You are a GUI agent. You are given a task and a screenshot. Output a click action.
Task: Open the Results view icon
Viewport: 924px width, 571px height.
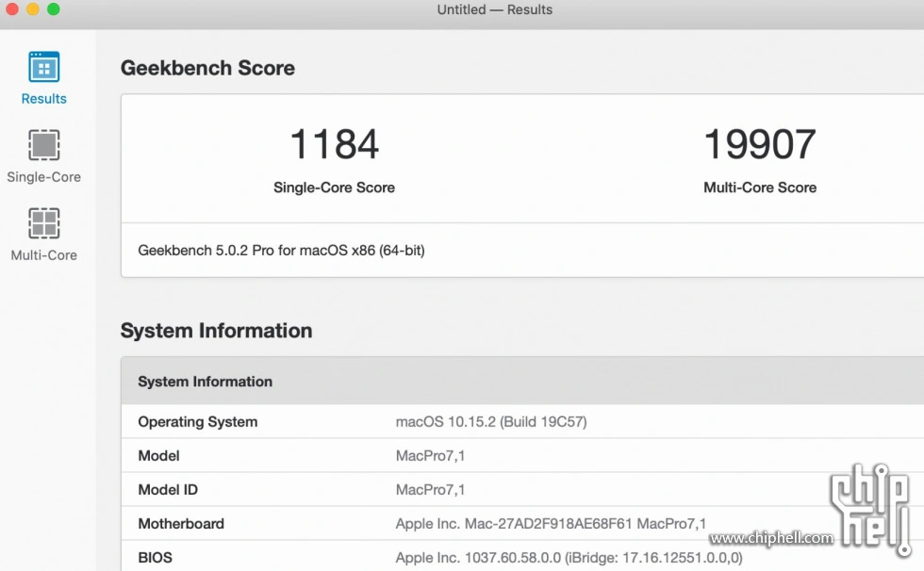[43, 67]
